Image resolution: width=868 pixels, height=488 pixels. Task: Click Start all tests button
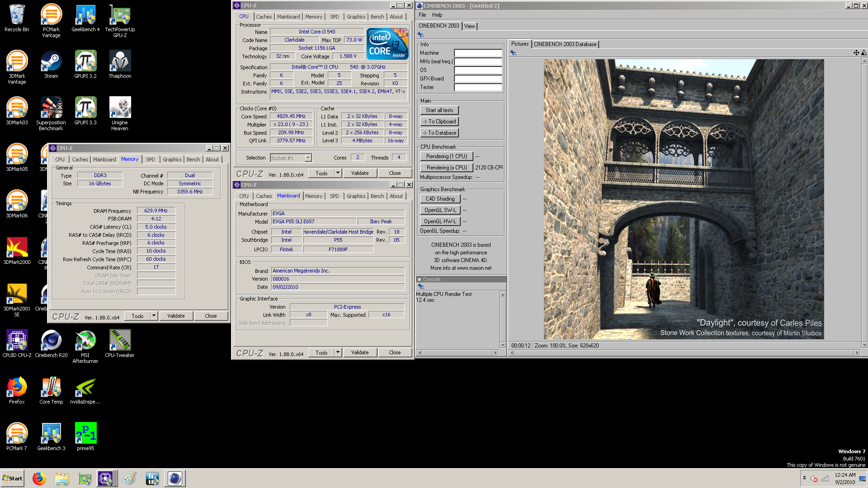(439, 110)
